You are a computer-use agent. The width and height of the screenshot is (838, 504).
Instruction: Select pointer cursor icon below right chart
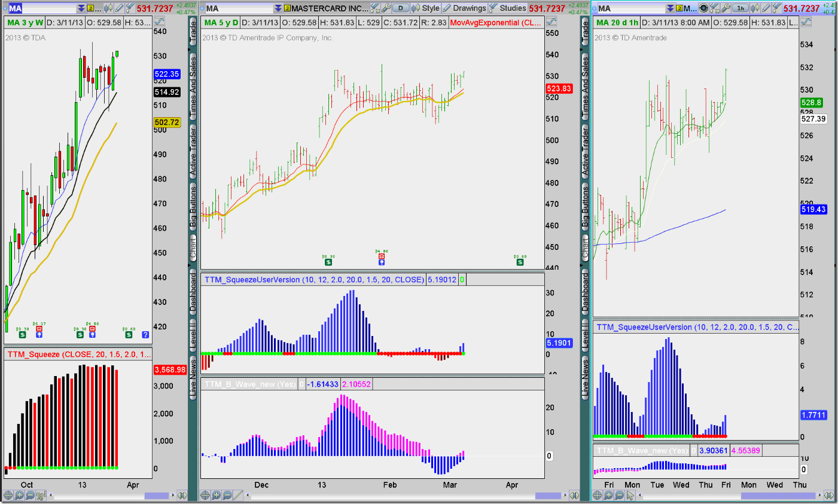coord(630,496)
